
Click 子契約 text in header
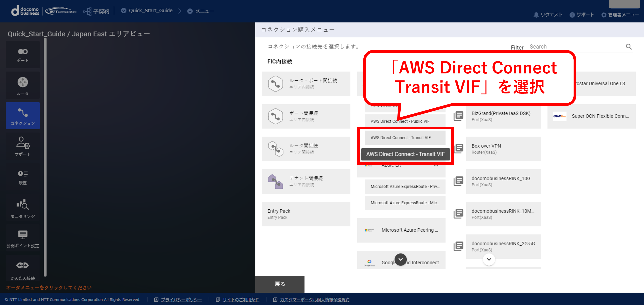(101, 11)
